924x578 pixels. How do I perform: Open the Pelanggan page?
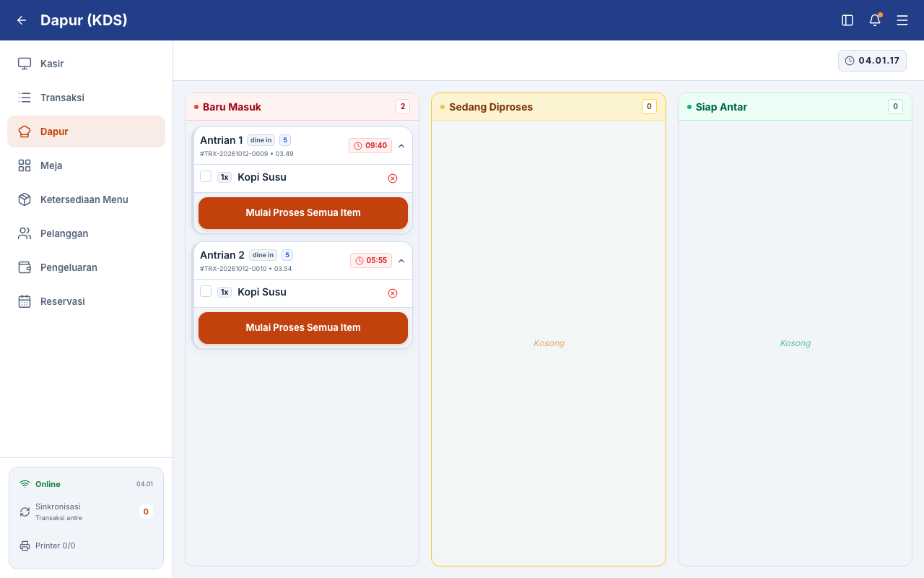coord(87,233)
